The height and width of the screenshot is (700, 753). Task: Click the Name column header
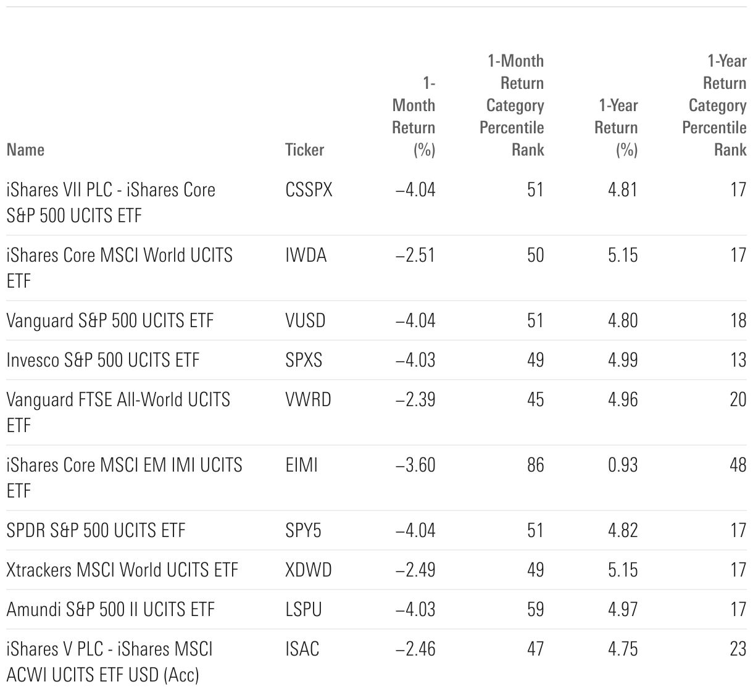[x=25, y=150]
